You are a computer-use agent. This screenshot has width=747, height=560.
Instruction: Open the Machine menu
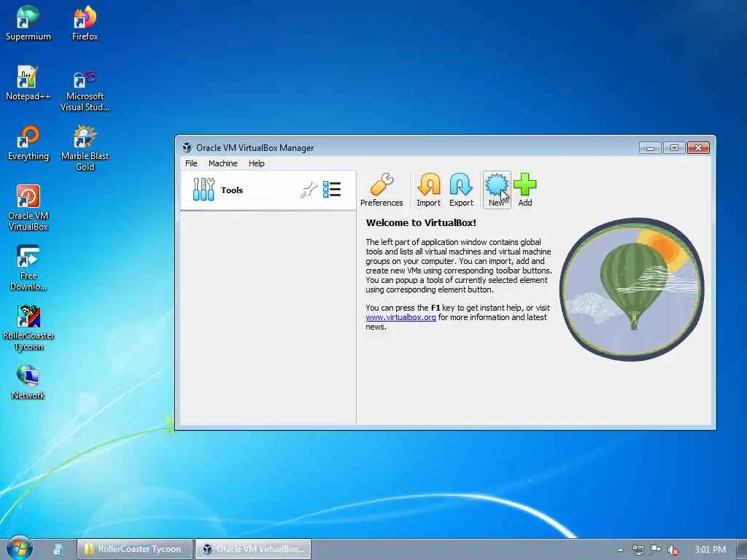tap(222, 163)
